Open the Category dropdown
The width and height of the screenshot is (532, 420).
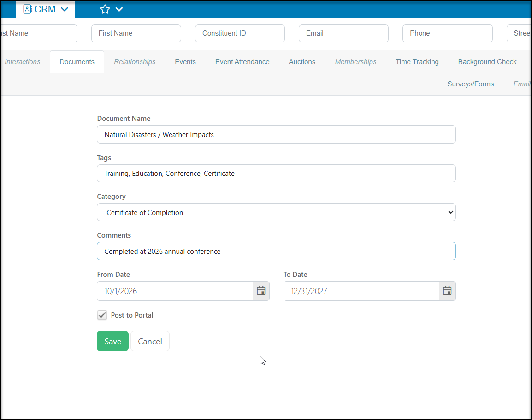276,212
